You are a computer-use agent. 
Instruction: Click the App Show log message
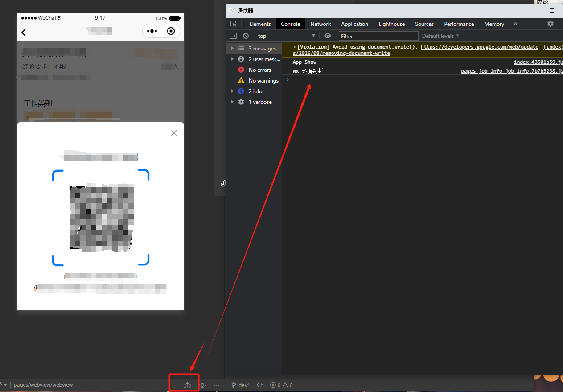(304, 62)
